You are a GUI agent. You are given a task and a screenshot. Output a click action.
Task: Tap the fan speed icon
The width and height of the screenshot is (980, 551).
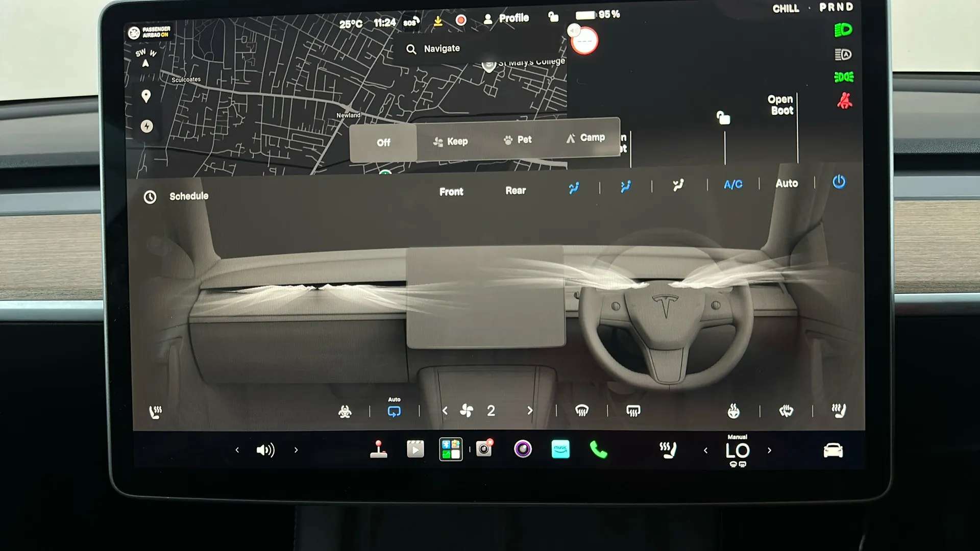coord(467,411)
